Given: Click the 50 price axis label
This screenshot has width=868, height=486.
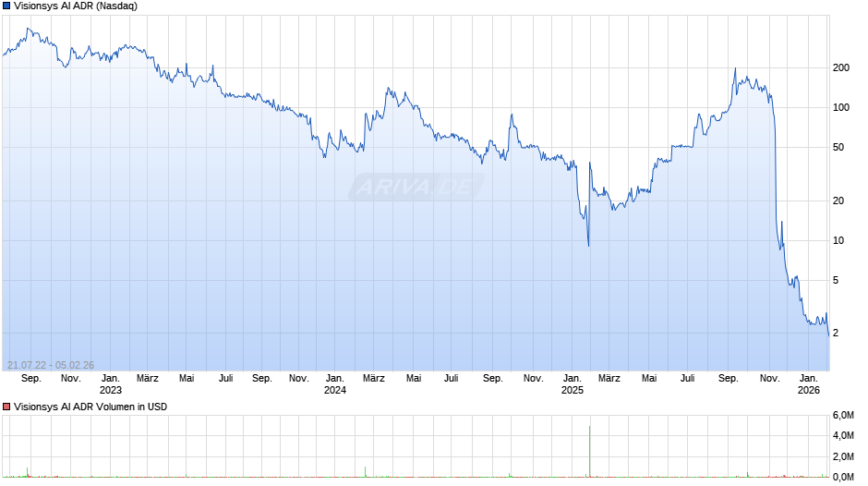Looking at the screenshot, I should pyautogui.click(x=838, y=148).
